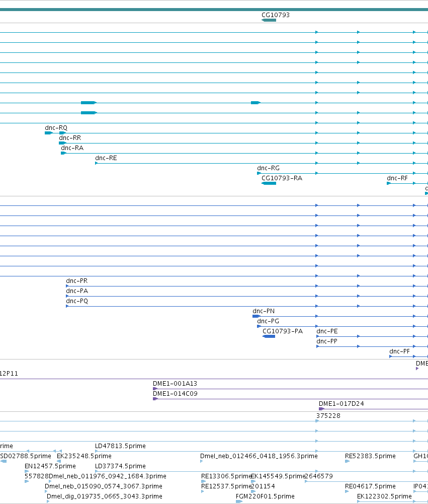Select the CG10793-PA blue CDS glyph
428x504 pixels.
pos(269,336)
